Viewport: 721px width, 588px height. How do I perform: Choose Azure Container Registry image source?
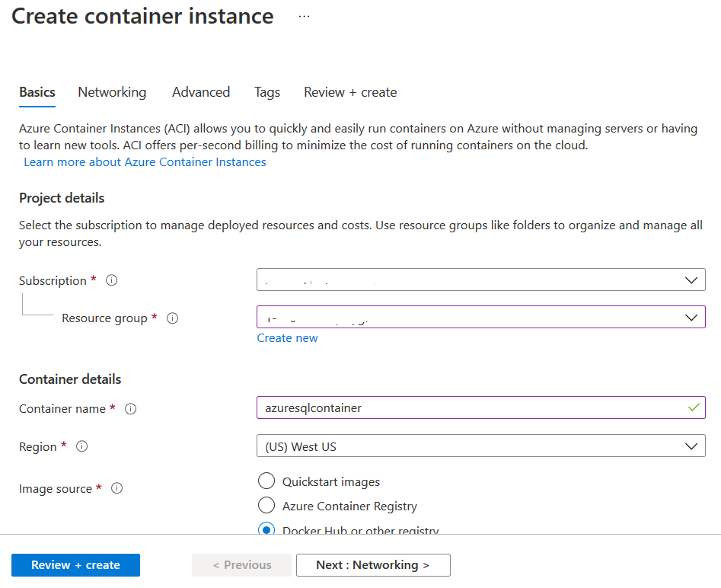pos(266,506)
